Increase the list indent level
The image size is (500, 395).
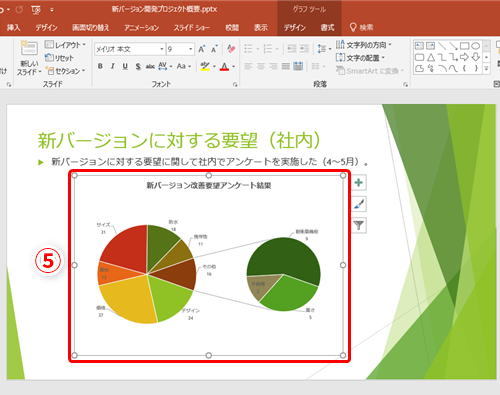point(304,49)
